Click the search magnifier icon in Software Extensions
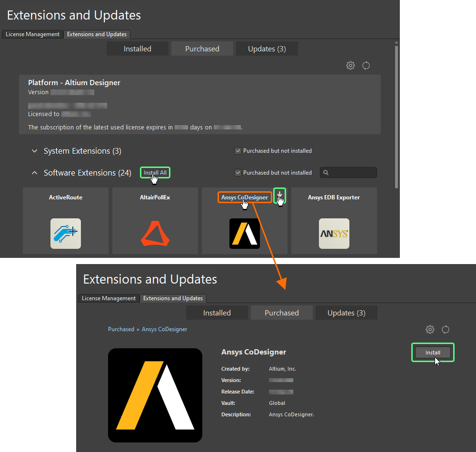476x452 pixels. pyautogui.click(x=326, y=173)
